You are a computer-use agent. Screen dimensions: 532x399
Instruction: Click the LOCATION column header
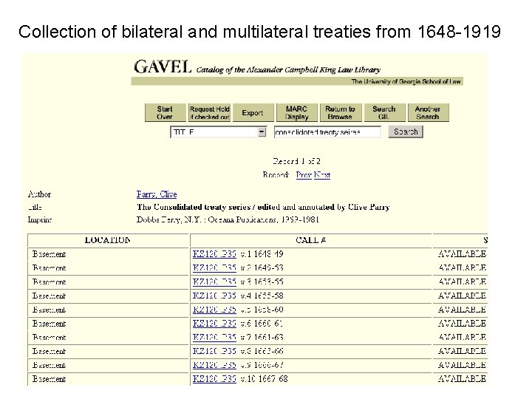click(x=108, y=240)
